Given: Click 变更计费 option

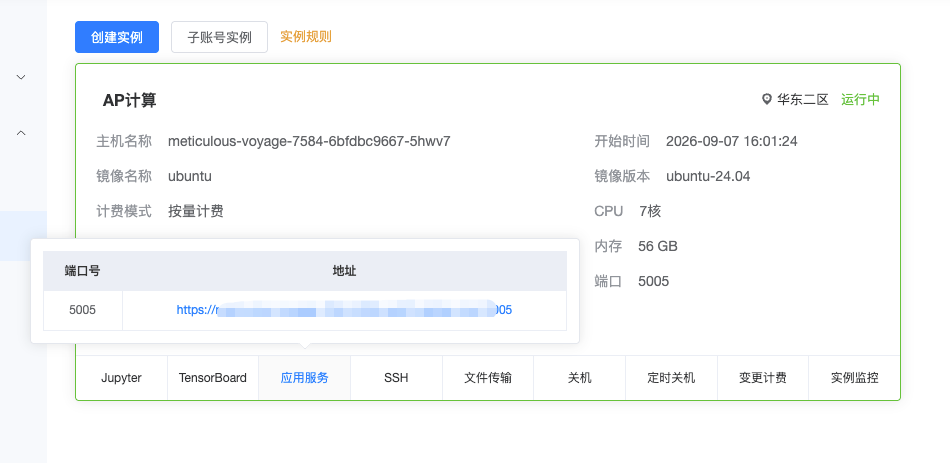Looking at the screenshot, I should pos(763,378).
